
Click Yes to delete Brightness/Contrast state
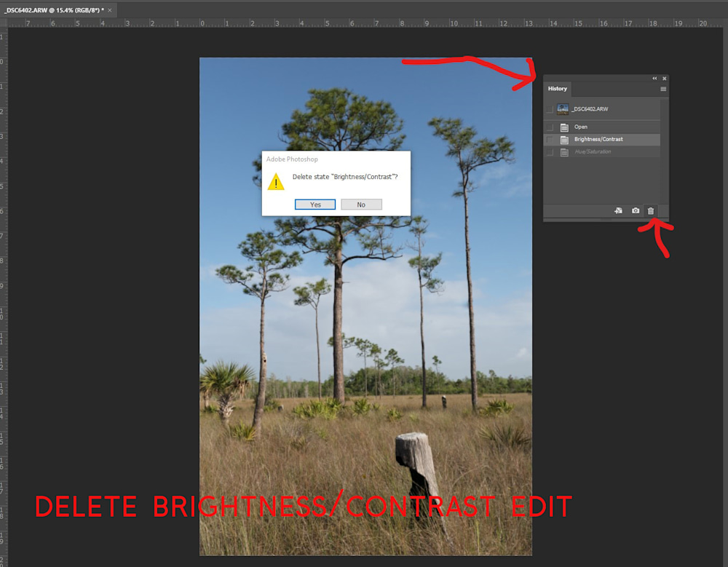315,205
